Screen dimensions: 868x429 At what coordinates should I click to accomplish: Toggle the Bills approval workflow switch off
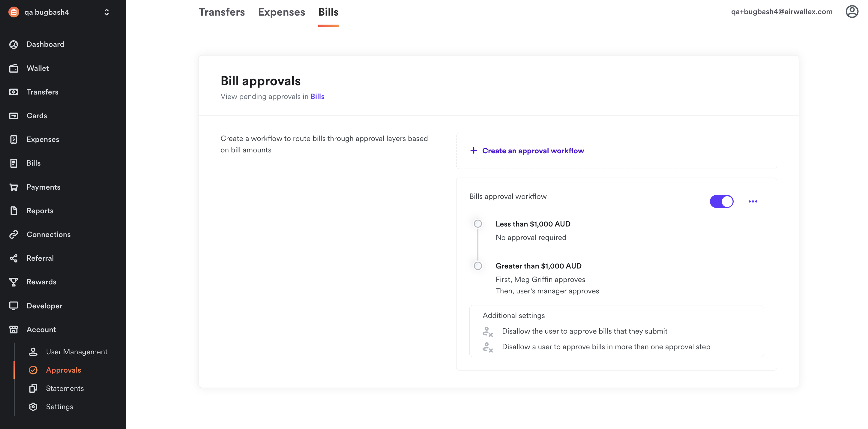point(721,202)
